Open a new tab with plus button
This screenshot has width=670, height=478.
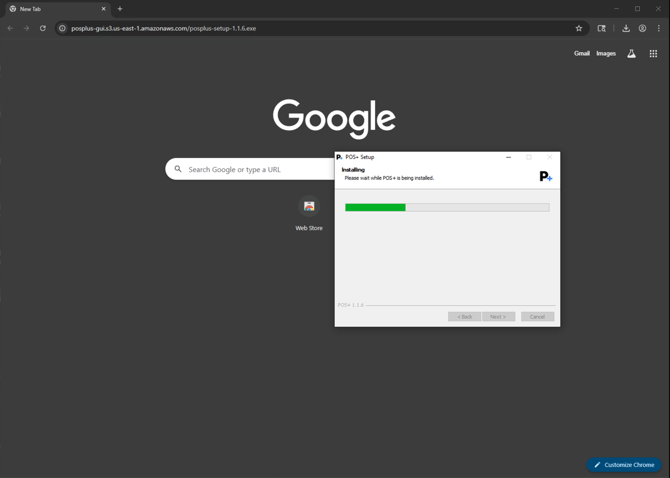point(120,9)
